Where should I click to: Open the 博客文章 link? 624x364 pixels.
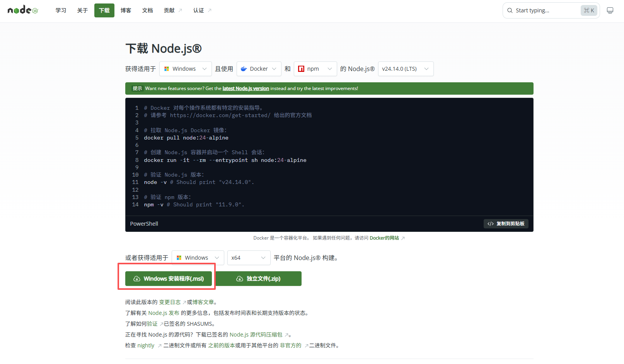coord(203,302)
